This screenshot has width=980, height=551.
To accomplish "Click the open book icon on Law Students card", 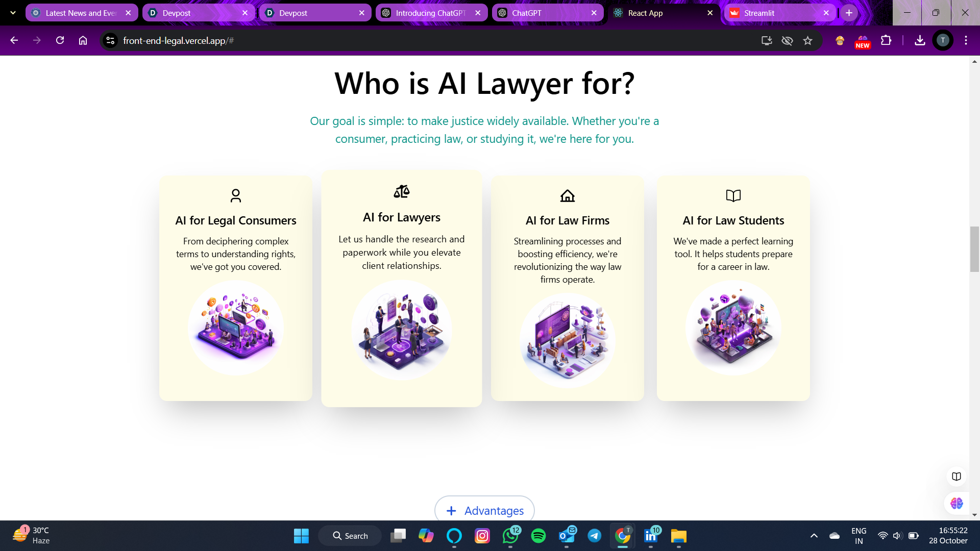I will point(733,195).
